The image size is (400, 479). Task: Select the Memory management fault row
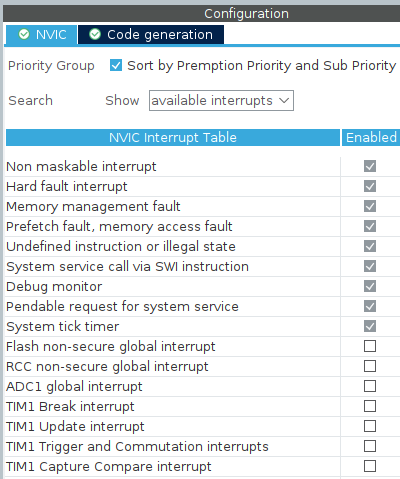click(x=202, y=206)
